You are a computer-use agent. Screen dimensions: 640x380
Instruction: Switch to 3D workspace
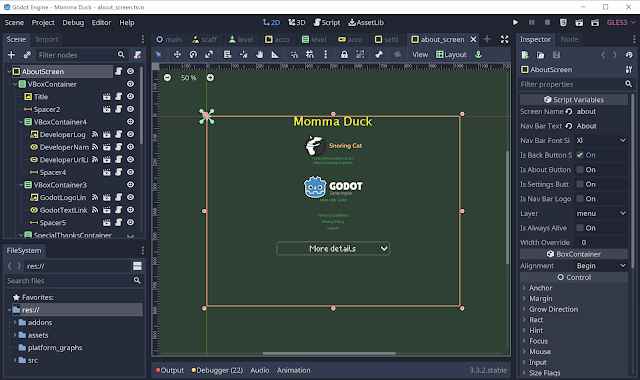coord(297,22)
